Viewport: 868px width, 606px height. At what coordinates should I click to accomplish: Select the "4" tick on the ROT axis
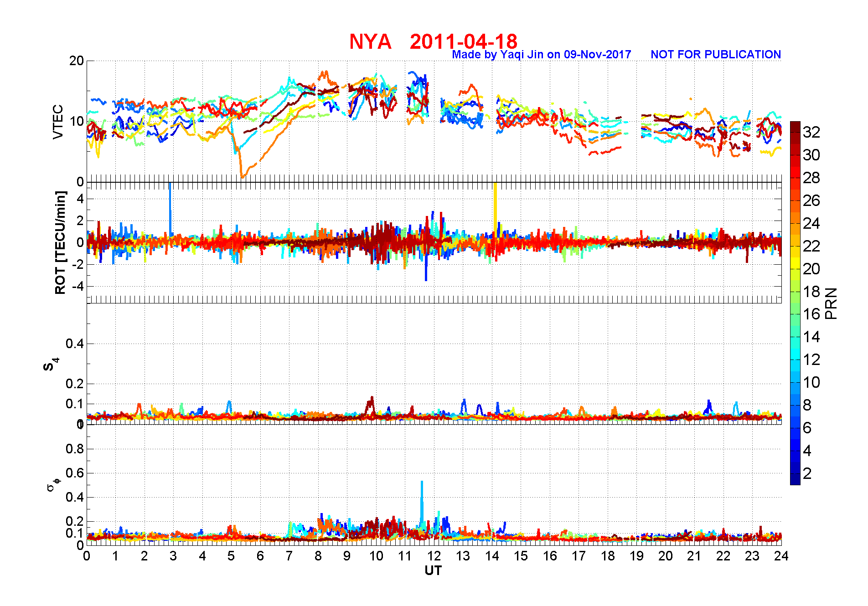[x=80, y=199]
